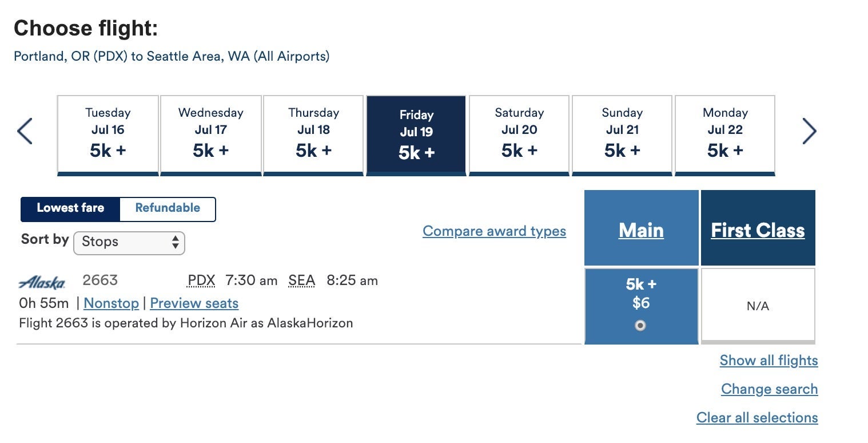The width and height of the screenshot is (868, 443).
Task: Click the First Class column header
Action: pos(758,230)
